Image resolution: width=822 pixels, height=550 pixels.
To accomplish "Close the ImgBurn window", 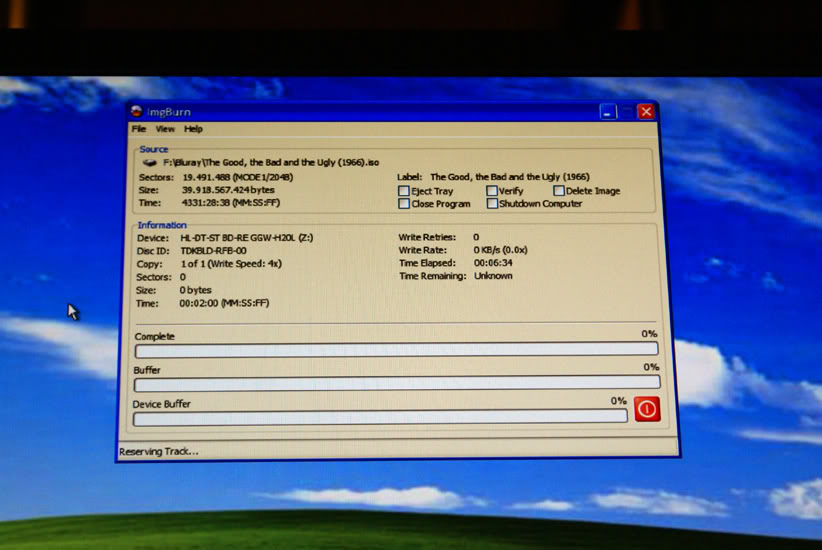I will pyautogui.click(x=646, y=112).
